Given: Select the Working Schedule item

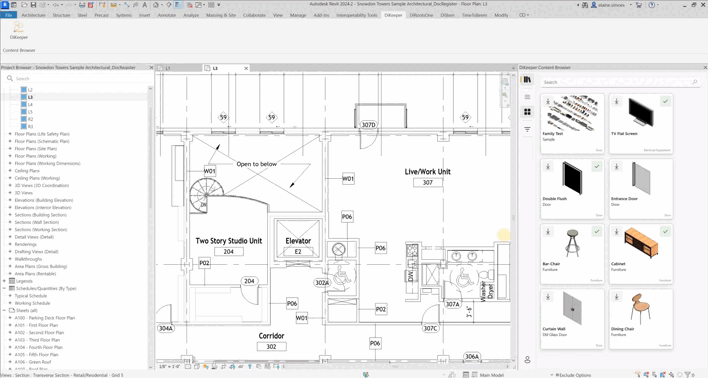Looking at the screenshot, I should click(x=33, y=303).
